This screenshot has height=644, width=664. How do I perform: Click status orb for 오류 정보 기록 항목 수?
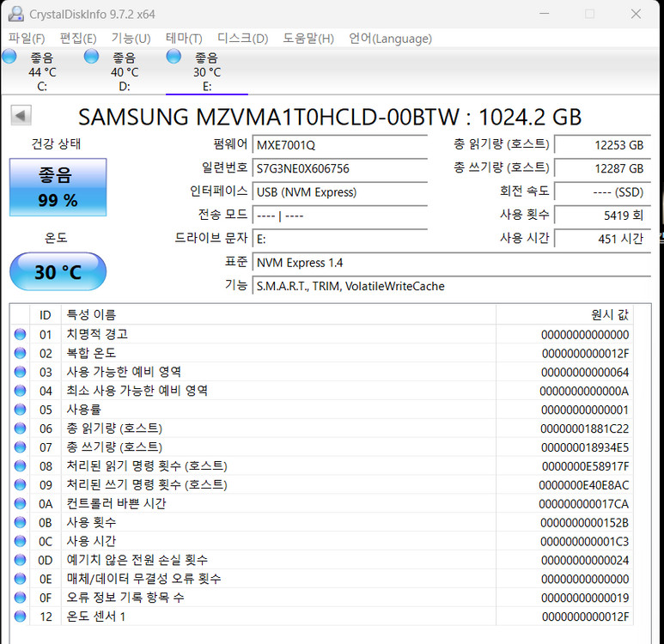pyautogui.click(x=20, y=598)
